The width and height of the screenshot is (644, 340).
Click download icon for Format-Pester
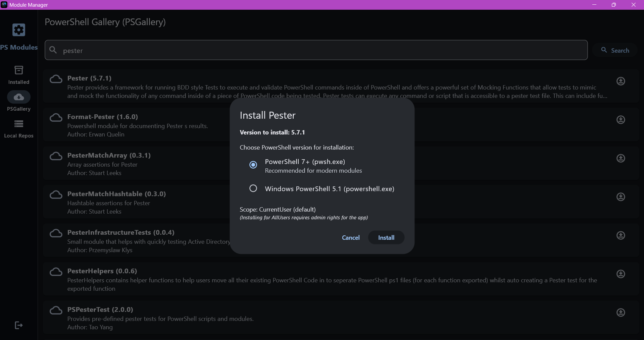pyautogui.click(x=621, y=120)
